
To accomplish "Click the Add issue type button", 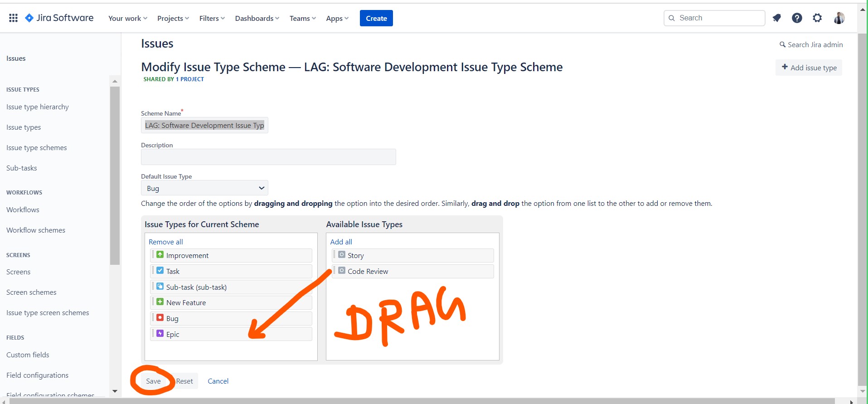I will (809, 68).
